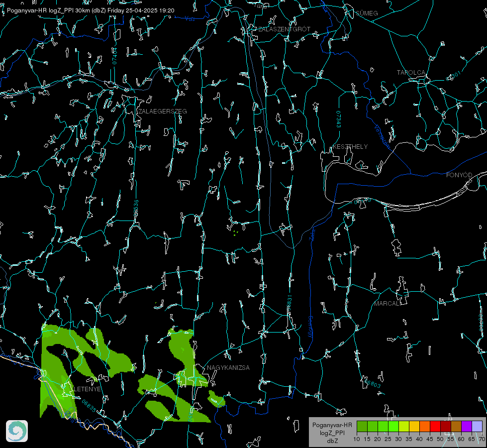
Task: Select the 10-15 dBZ dark green swatch
Action: coord(362,426)
